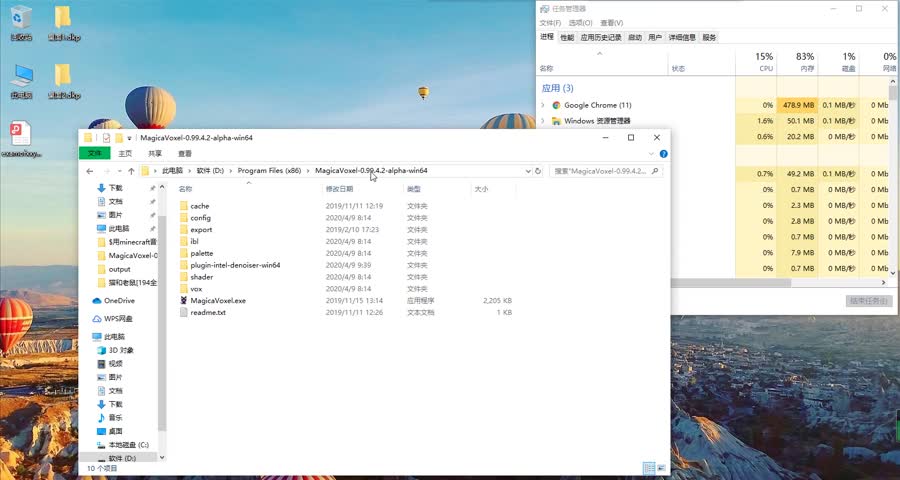Viewport: 900px width, 480px height.
Task: Expand the Explorer ribbon chevron
Action: [x=651, y=154]
